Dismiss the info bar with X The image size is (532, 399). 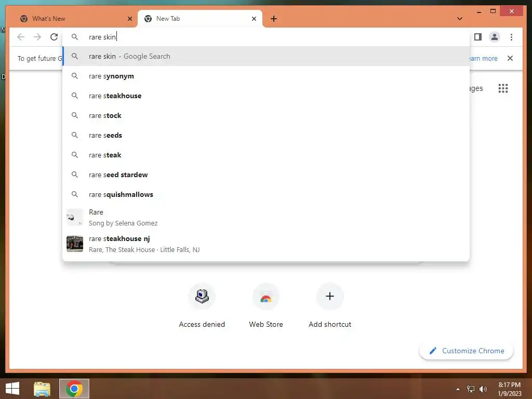click(x=510, y=58)
